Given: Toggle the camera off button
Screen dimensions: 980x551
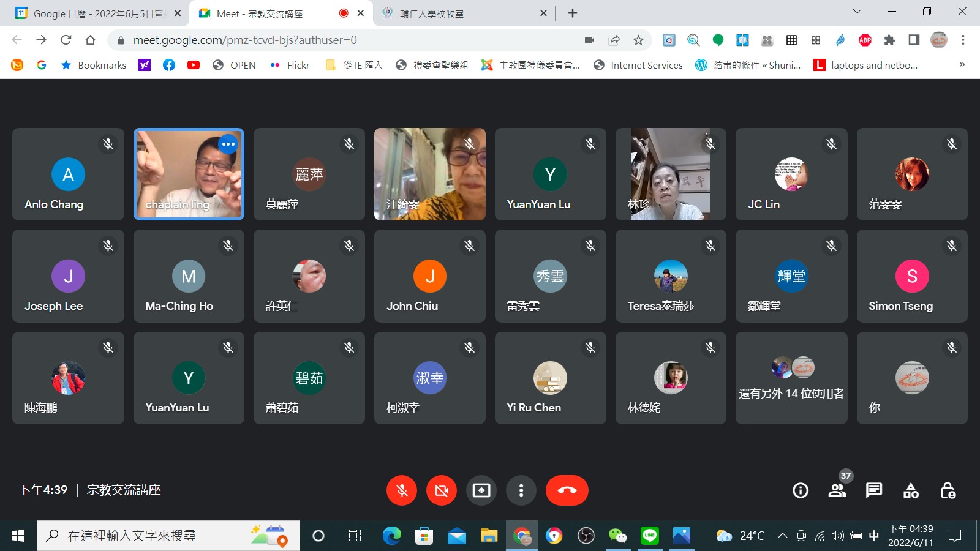Looking at the screenshot, I should 442,490.
